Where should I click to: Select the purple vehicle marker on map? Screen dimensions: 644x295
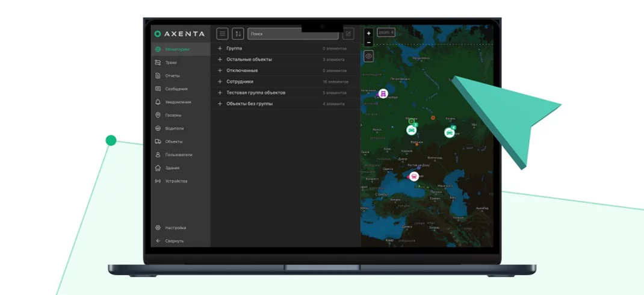click(x=383, y=94)
